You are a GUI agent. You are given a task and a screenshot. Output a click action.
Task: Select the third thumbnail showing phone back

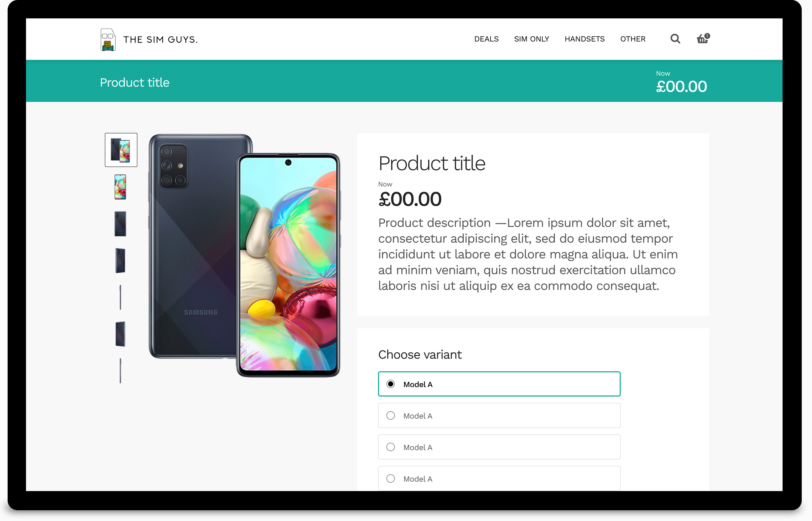[120, 224]
